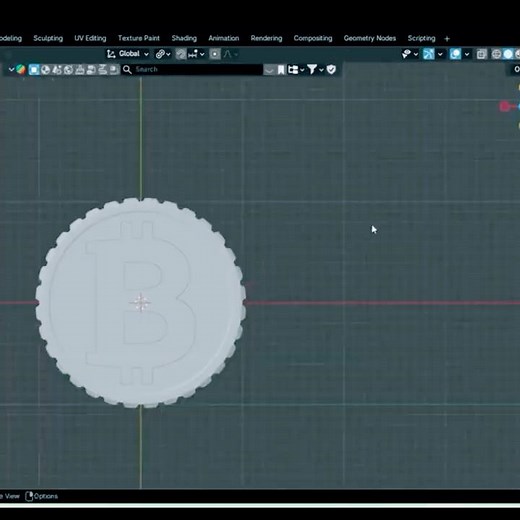
Task: Expand the filter funnel chevron
Action: tap(321, 70)
